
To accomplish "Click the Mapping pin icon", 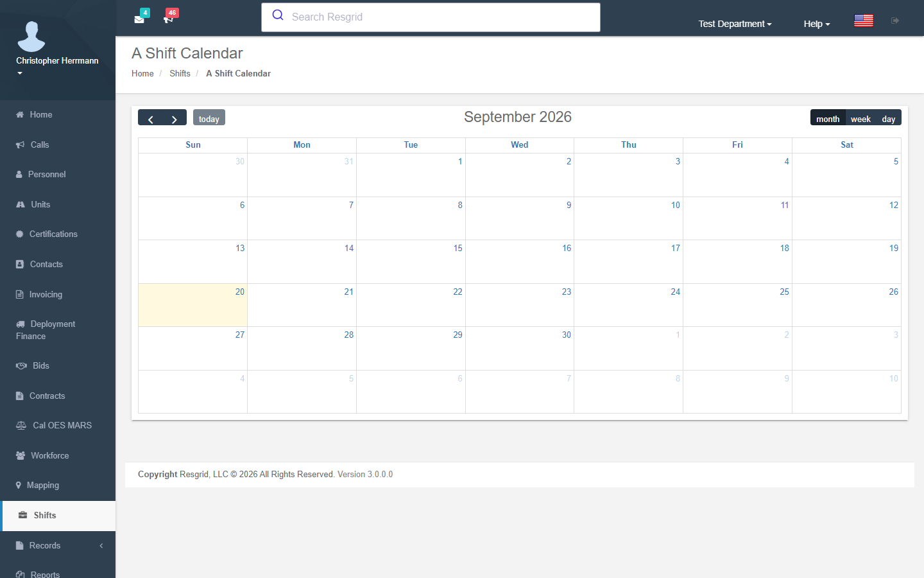I will click(19, 485).
